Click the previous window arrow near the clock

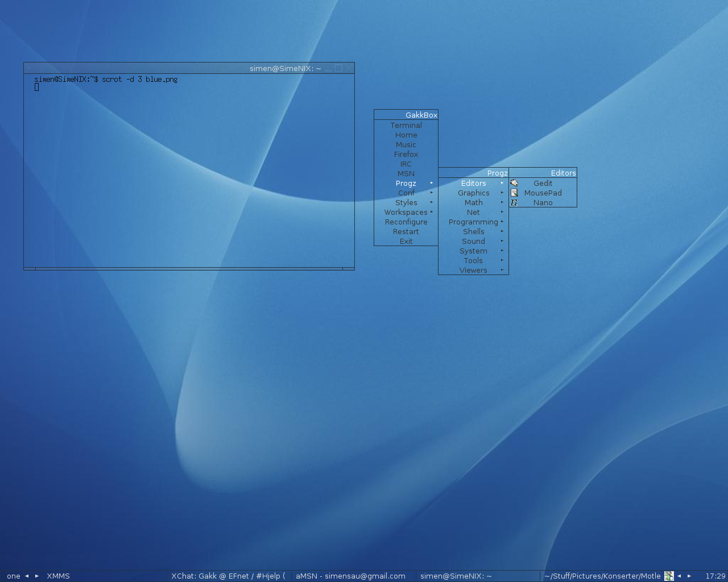pyautogui.click(x=679, y=576)
